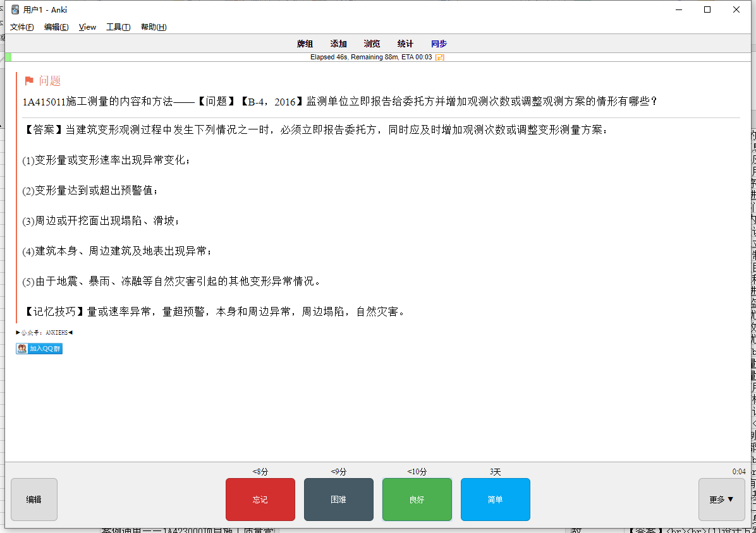This screenshot has width=756, height=533.
Task: Click the Elapsed 46s Remaining text
Action: 371,57
